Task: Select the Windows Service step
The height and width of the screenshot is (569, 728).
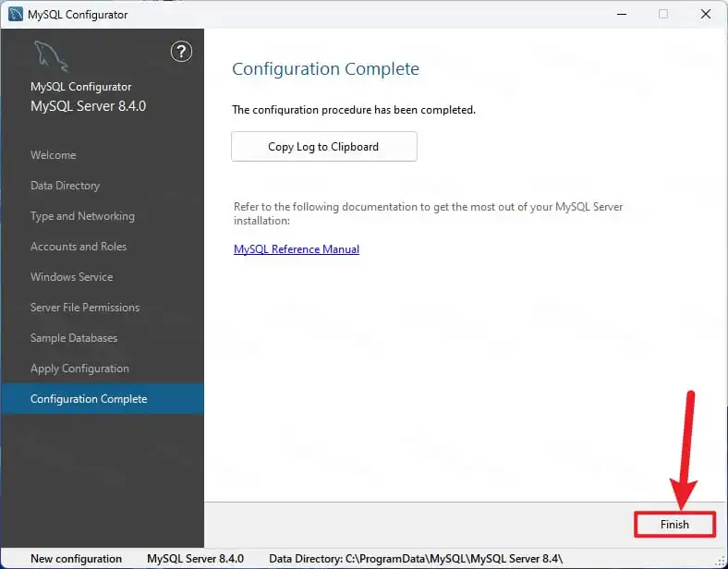Action: point(71,277)
